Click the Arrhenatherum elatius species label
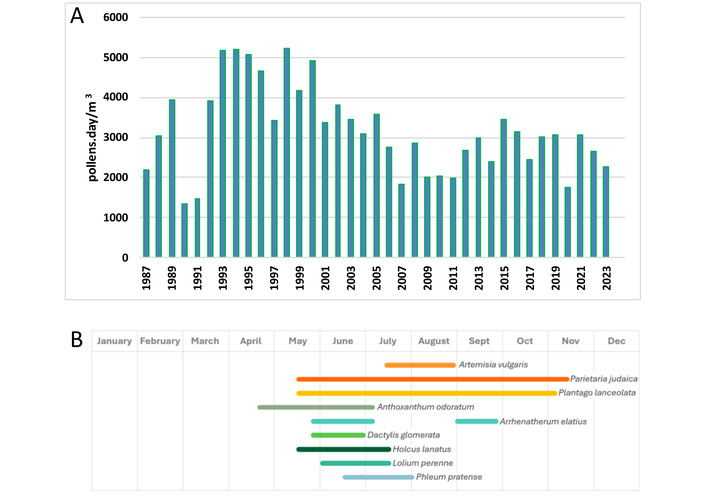 [543, 422]
